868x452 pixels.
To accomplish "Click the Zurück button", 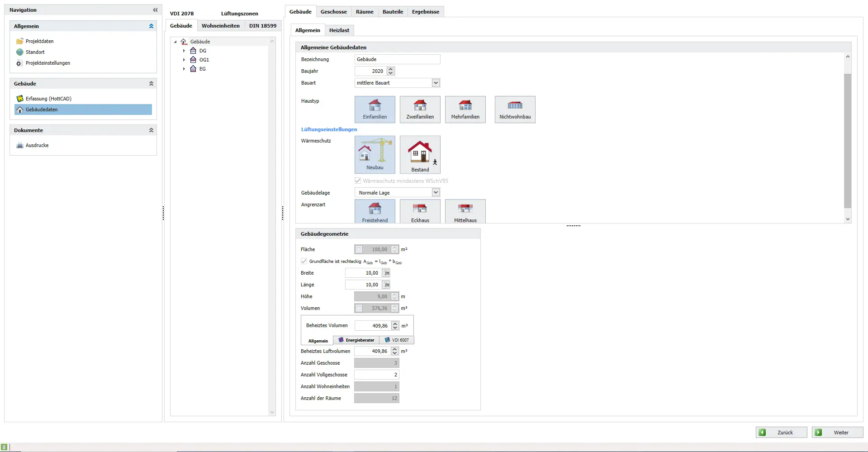I will click(x=781, y=433).
